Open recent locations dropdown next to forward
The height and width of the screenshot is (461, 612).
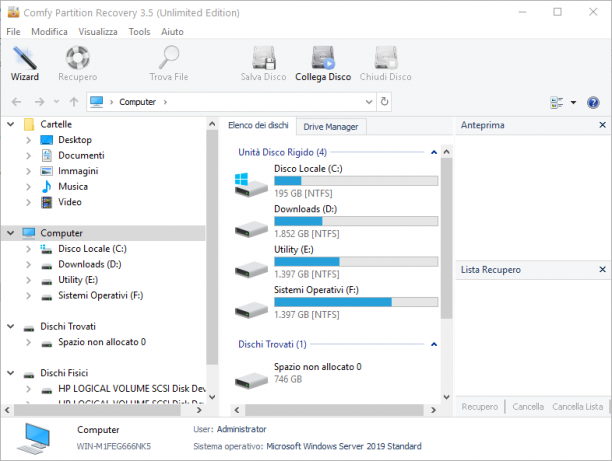56,102
